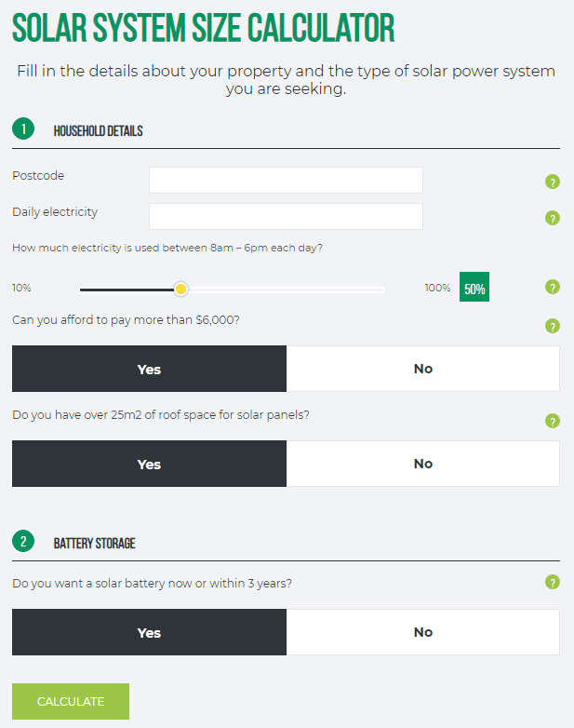Viewport: 574px width, 728px height.
Task: Open help icon for the roof space question
Action: [553, 421]
